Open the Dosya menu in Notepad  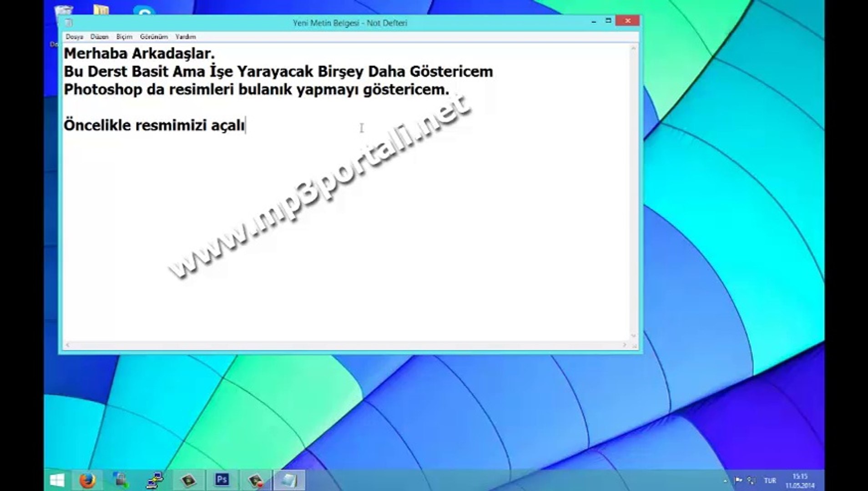pyautogui.click(x=74, y=37)
